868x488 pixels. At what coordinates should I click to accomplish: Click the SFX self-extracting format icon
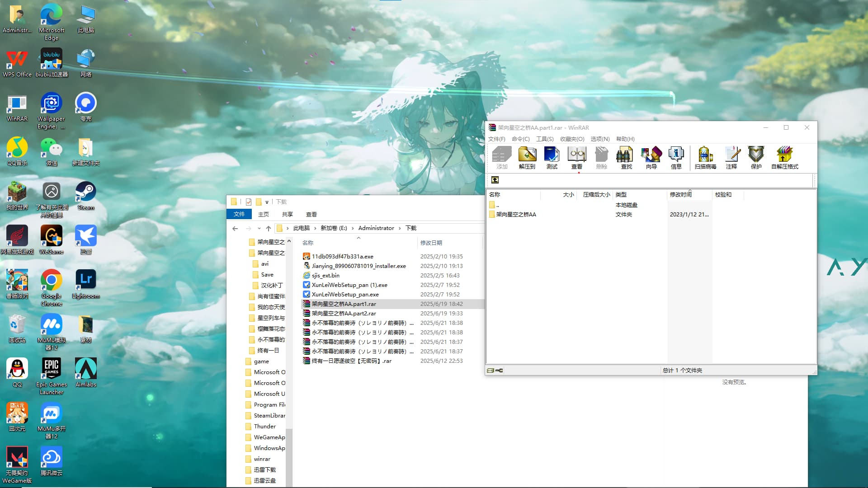(x=784, y=158)
